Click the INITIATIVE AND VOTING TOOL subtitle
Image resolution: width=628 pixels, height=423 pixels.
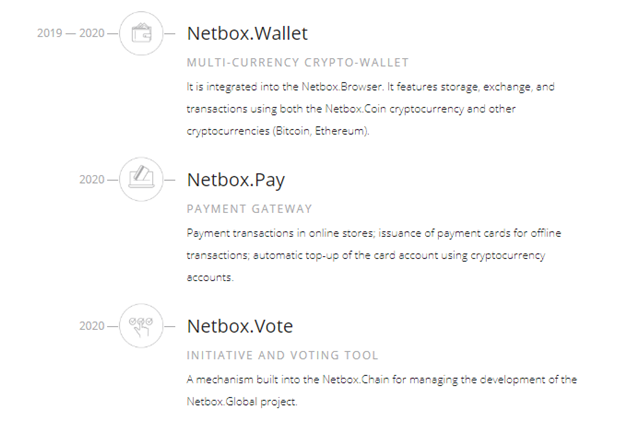click(282, 355)
